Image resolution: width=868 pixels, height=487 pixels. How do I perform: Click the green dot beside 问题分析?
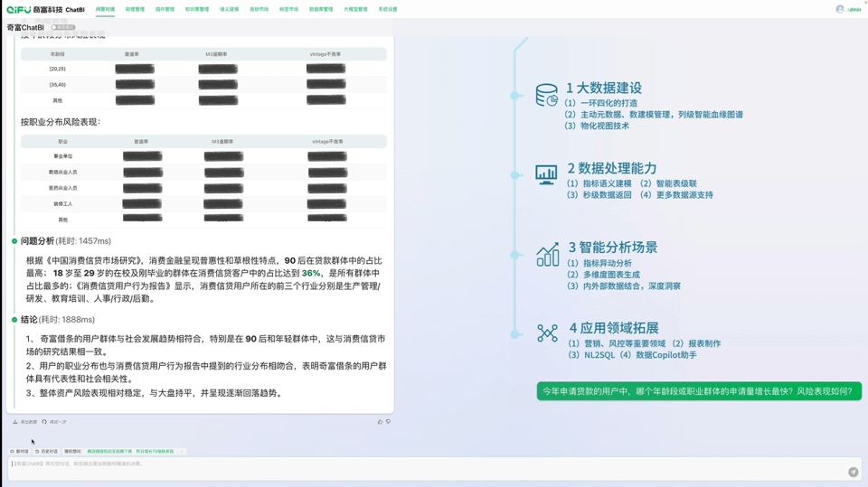(x=14, y=241)
